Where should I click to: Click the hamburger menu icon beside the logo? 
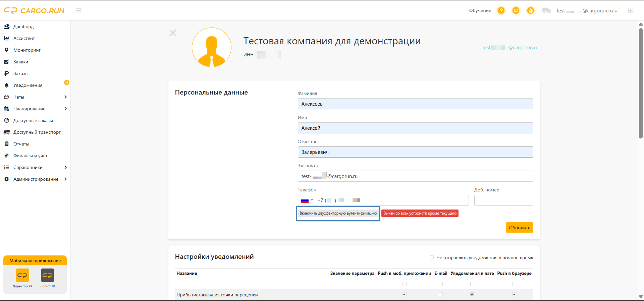pyautogui.click(x=79, y=11)
